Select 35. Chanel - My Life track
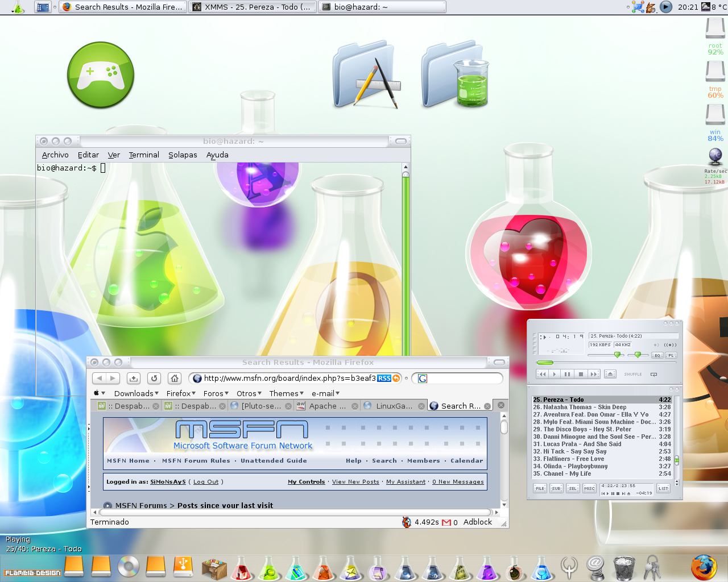 click(601, 473)
